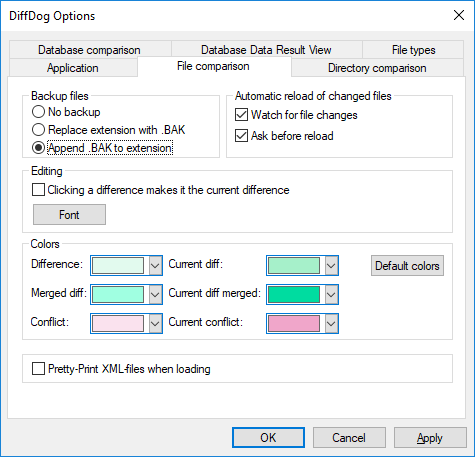Click the Current diff green color swatch
The image size is (475, 457).
tap(294, 265)
